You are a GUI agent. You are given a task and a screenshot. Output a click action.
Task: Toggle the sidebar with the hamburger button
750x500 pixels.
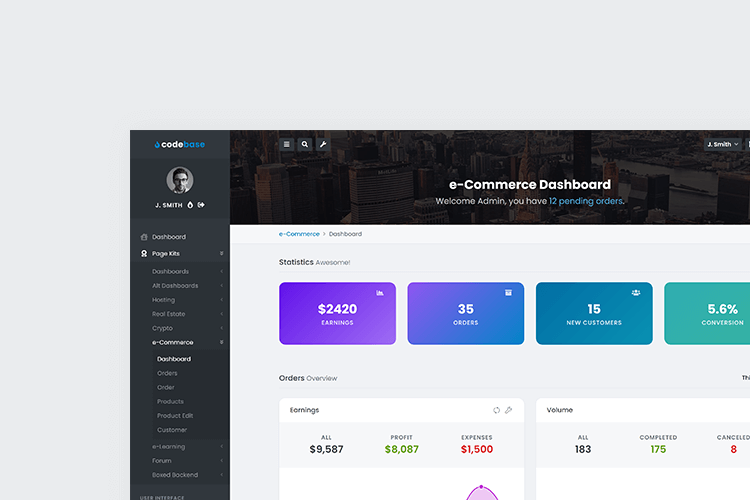(x=286, y=144)
